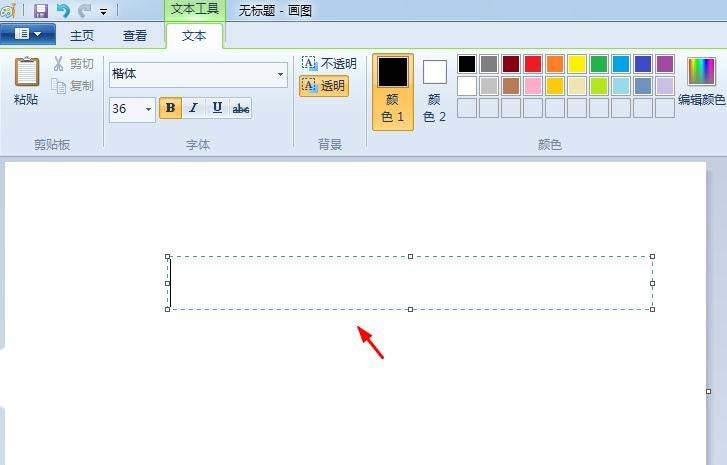727x465 pixels.
Task: Click the text box bottom-center handle
Action: [410, 309]
